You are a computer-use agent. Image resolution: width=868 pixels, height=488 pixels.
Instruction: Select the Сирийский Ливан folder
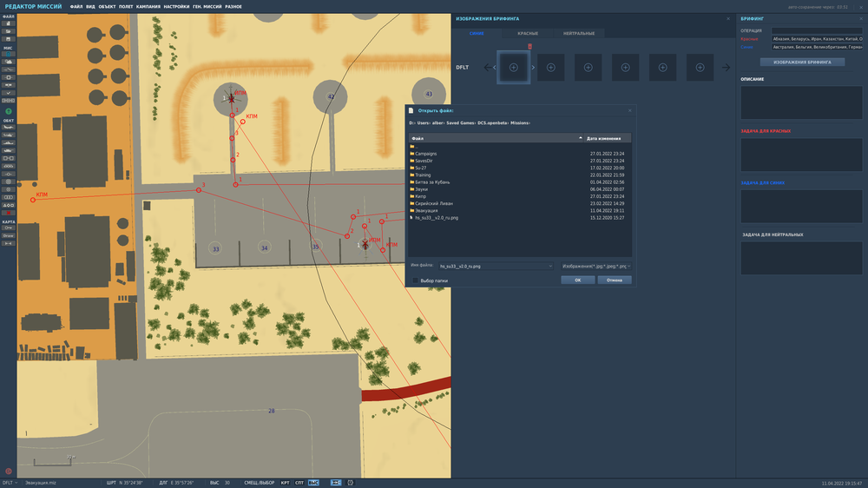pyautogui.click(x=433, y=203)
